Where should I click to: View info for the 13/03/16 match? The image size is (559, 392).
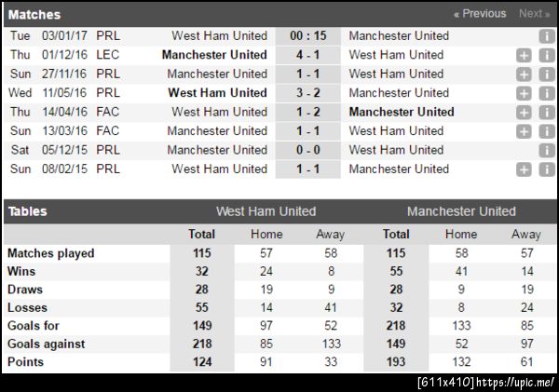click(547, 131)
